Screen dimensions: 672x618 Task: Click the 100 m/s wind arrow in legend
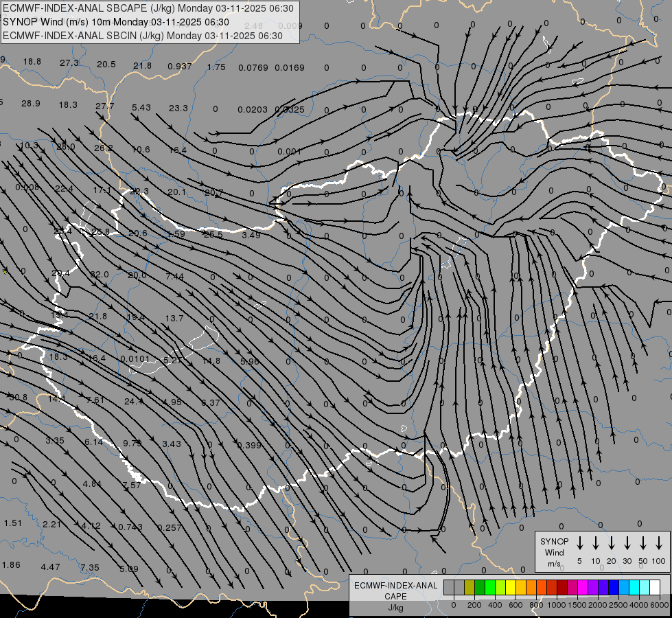point(659,543)
